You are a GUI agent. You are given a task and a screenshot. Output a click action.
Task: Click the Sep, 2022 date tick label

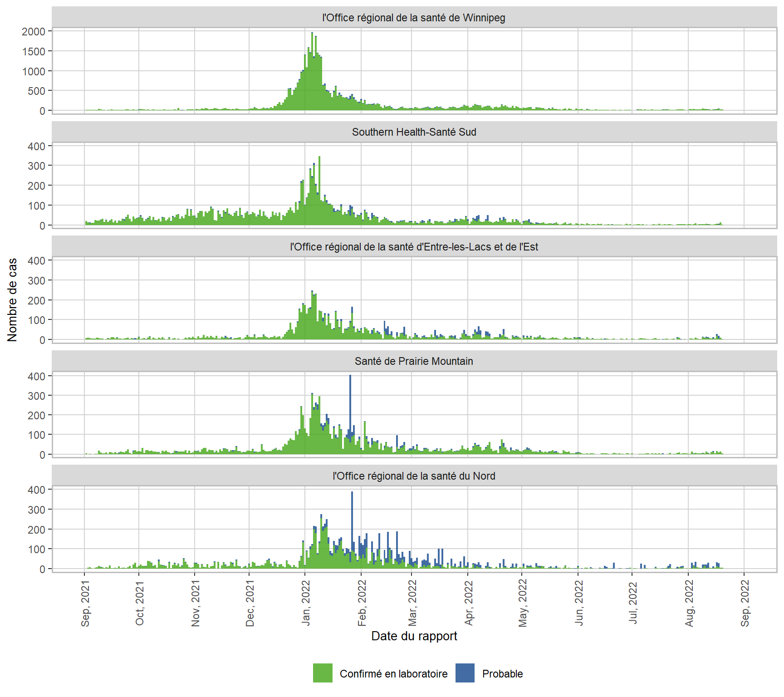(x=745, y=603)
